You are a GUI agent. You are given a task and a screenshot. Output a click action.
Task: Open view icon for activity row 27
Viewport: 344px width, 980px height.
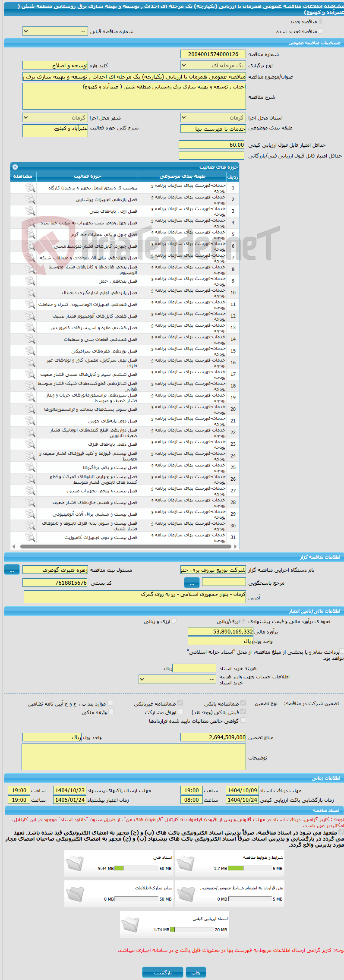click(30, 491)
